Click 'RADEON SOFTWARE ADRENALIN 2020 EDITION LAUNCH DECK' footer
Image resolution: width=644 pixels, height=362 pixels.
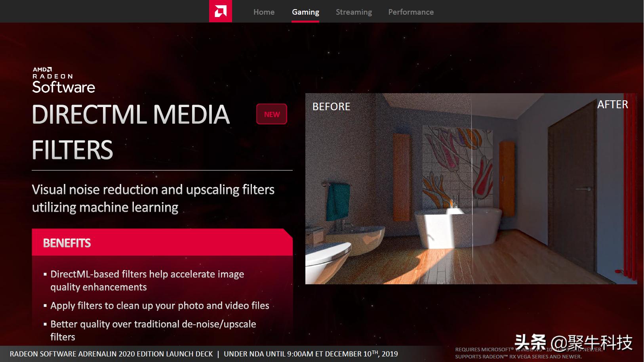111,354
